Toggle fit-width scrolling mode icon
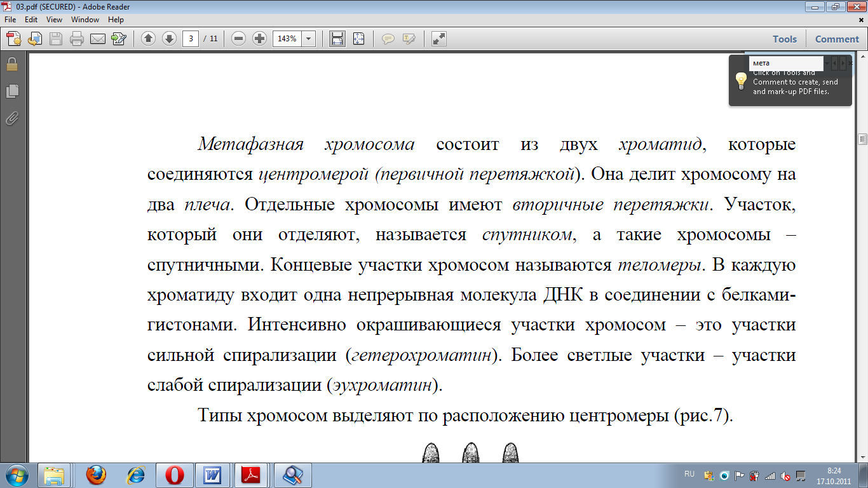 (x=337, y=39)
